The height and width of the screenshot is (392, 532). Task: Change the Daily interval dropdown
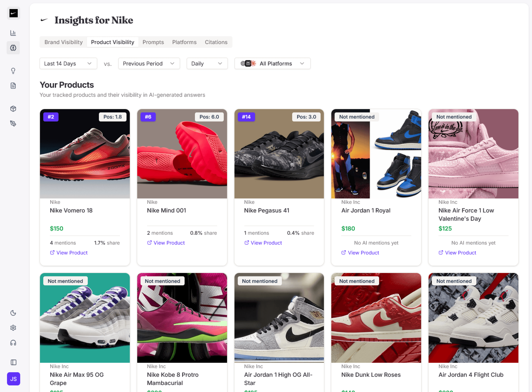(207, 64)
